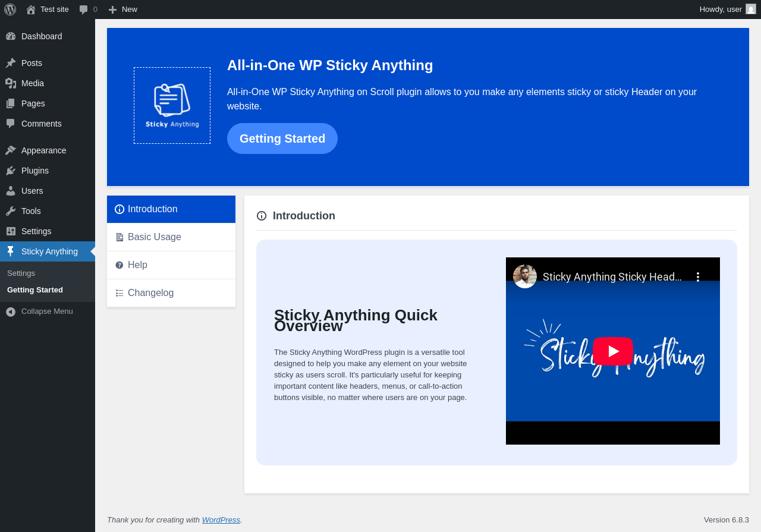
Task: Click the Help question mark icon
Action: [120, 265]
